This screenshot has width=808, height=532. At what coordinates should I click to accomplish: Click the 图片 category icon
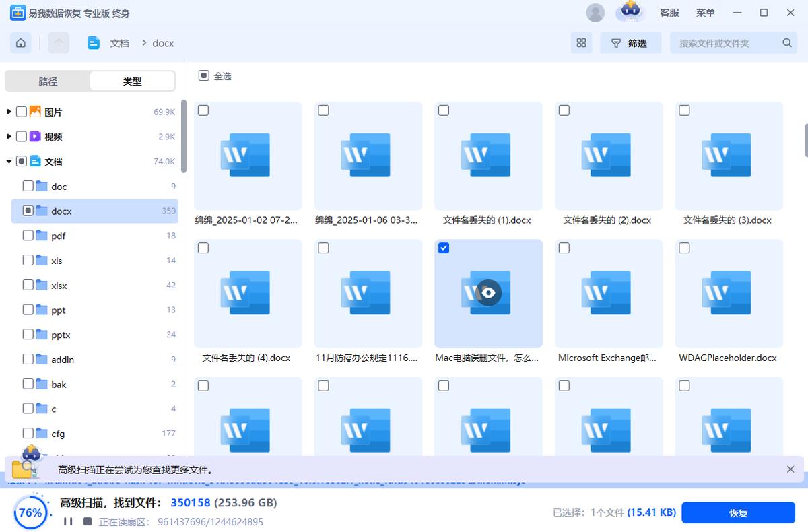click(35, 112)
